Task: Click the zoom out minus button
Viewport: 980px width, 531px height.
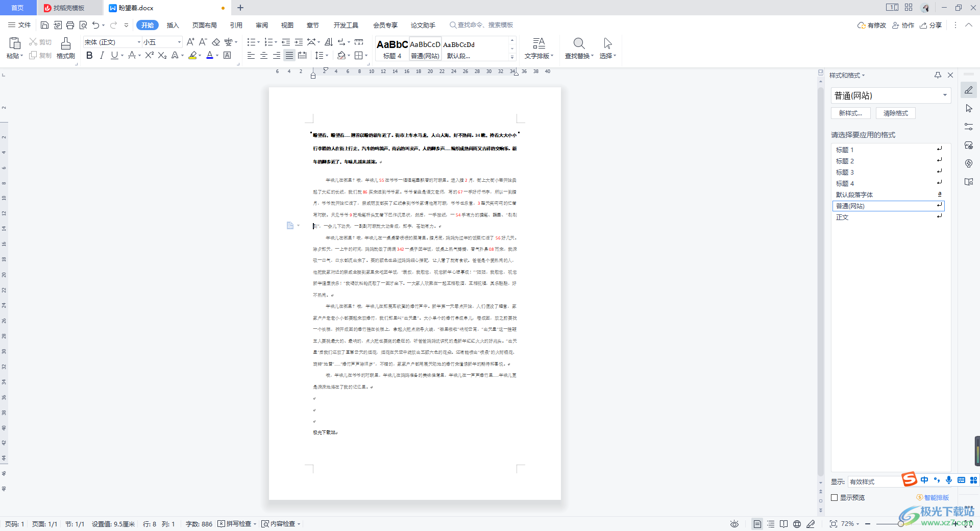Action: [x=868, y=524]
